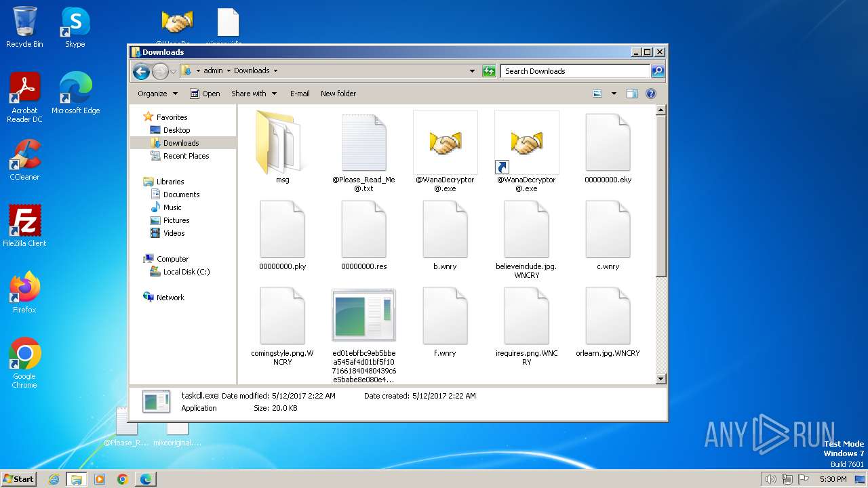
Task: Select the FileZilla Client desktop shortcut
Action: (24, 226)
